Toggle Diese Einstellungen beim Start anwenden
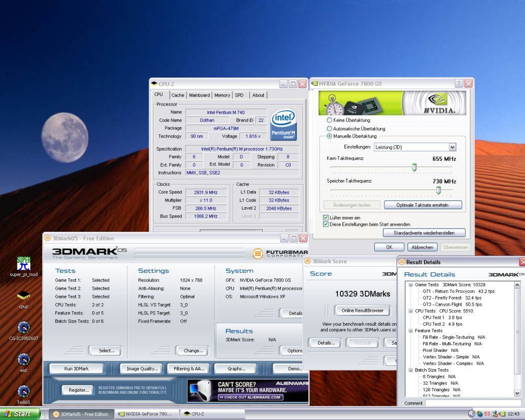Image resolution: width=525 pixels, height=420 pixels. pos(366,225)
